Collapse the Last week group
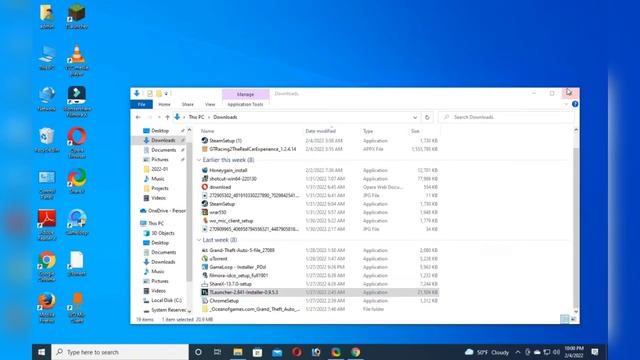Image resolution: width=640 pixels, height=360 pixels. pos(199,240)
